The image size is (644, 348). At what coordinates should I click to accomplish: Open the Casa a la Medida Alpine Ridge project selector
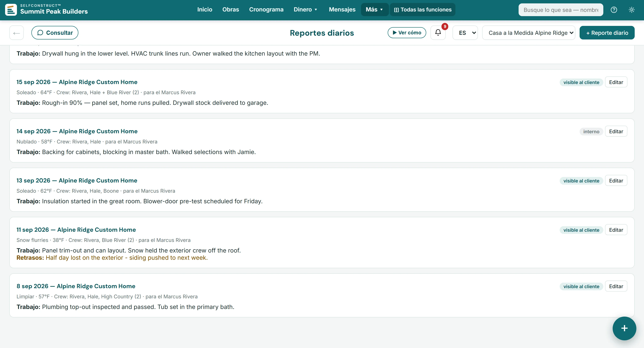click(529, 32)
